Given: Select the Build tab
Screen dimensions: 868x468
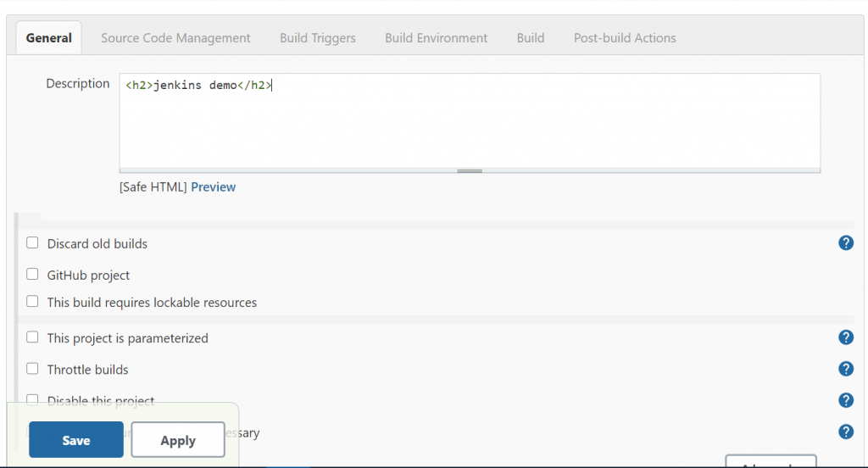Looking at the screenshot, I should click(x=531, y=38).
